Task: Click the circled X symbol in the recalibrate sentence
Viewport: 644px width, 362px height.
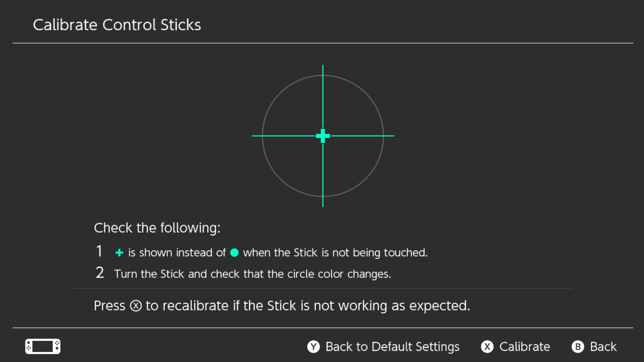Action: tap(136, 306)
